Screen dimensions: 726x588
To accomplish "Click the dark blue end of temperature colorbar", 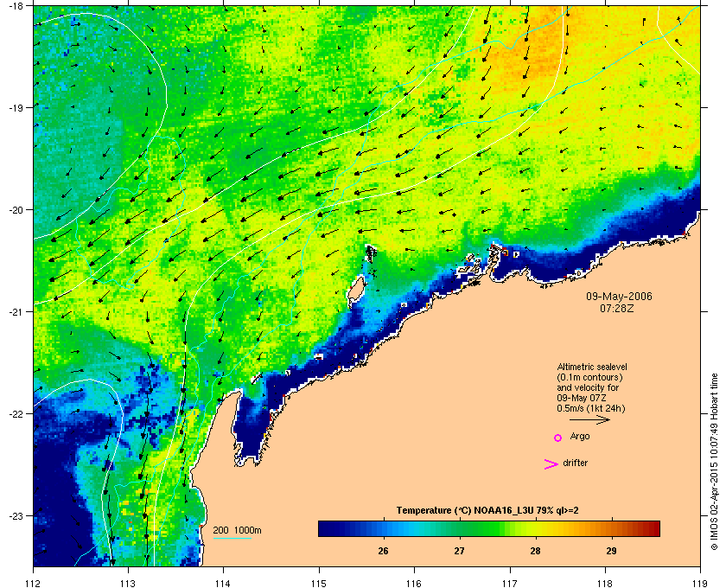I will pyautogui.click(x=325, y=528).
